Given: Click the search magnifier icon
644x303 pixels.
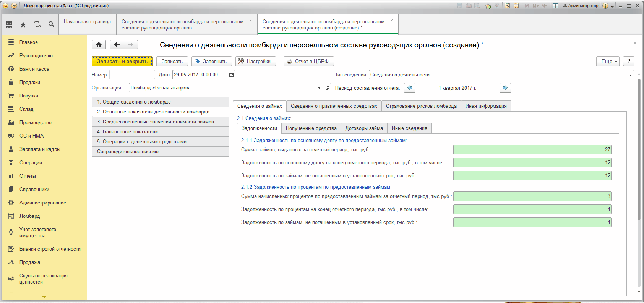Looking at the screenshot, I should coord(51,24).
